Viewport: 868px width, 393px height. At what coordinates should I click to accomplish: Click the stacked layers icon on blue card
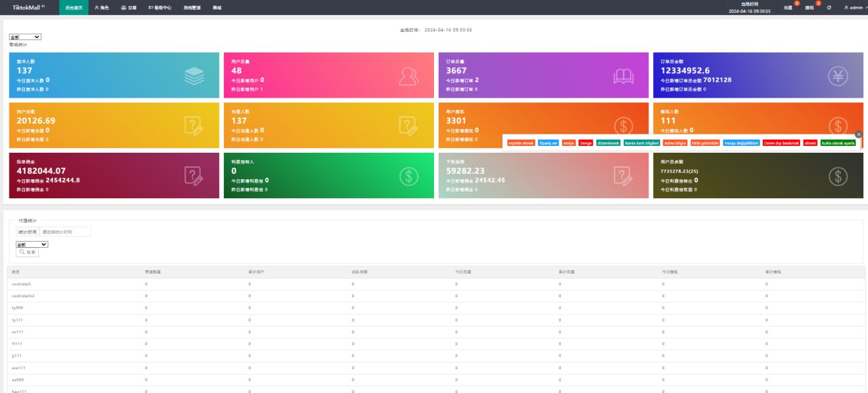pos(194,76)
